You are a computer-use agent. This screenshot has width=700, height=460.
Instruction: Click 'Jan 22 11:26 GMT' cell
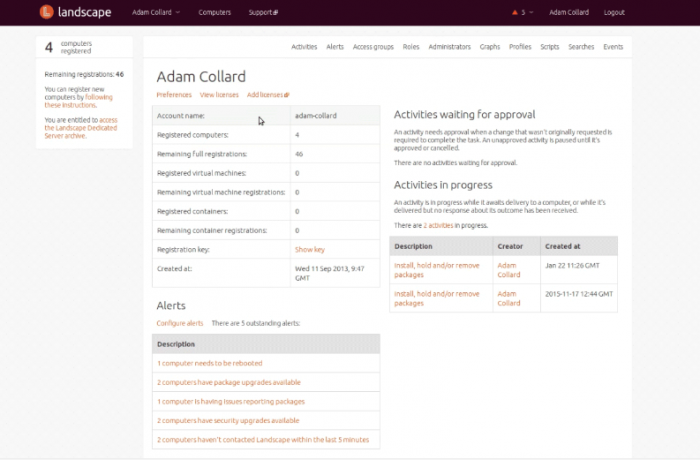(x=572, y=266)
